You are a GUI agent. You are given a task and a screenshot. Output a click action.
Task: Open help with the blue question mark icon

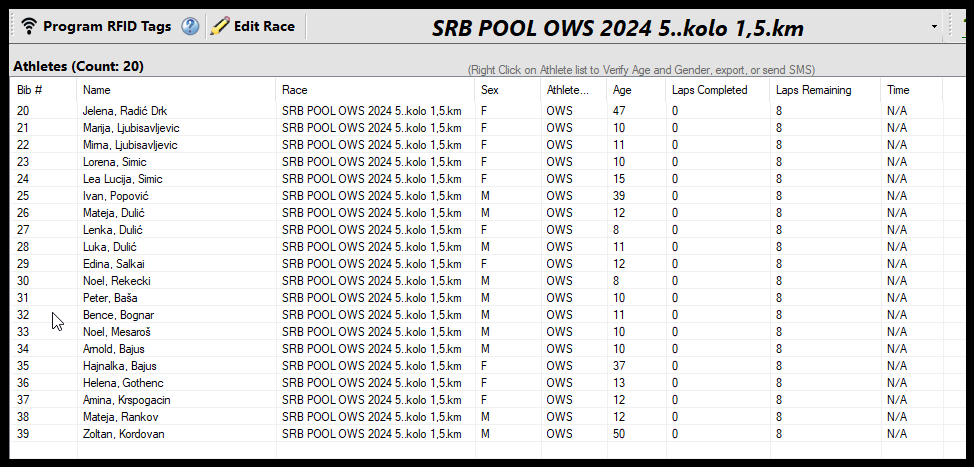[x=190, y=26]
